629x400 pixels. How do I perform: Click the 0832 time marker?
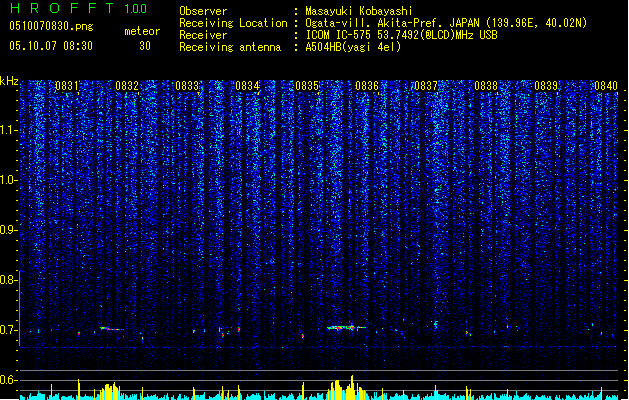(127, 86)
